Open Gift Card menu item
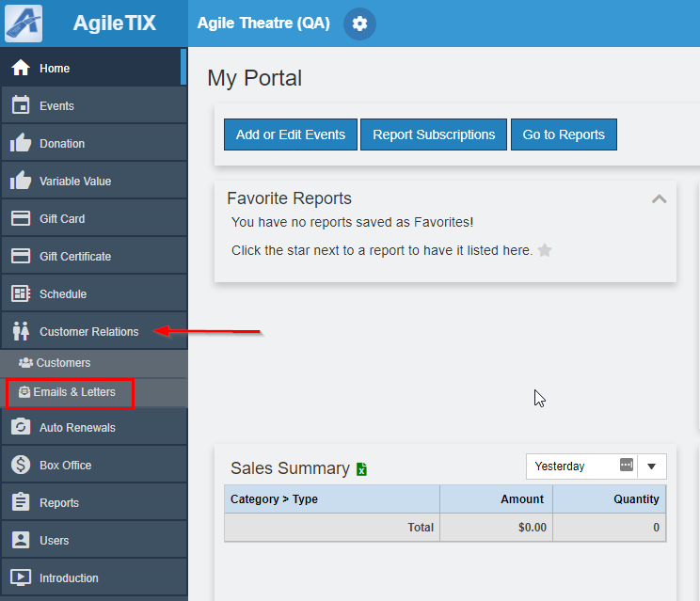This screenshot has width=700, height=601. [x=94, y=218]
